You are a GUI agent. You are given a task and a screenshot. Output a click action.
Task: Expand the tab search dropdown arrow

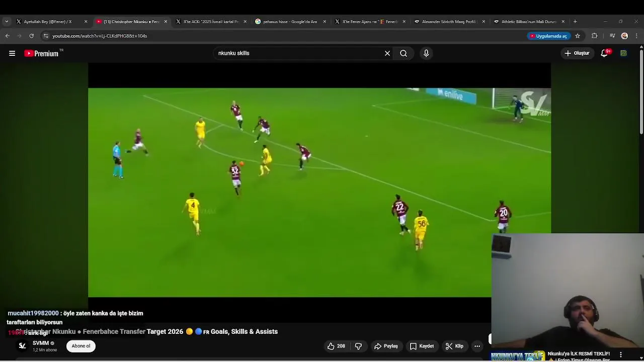(6, 22)
